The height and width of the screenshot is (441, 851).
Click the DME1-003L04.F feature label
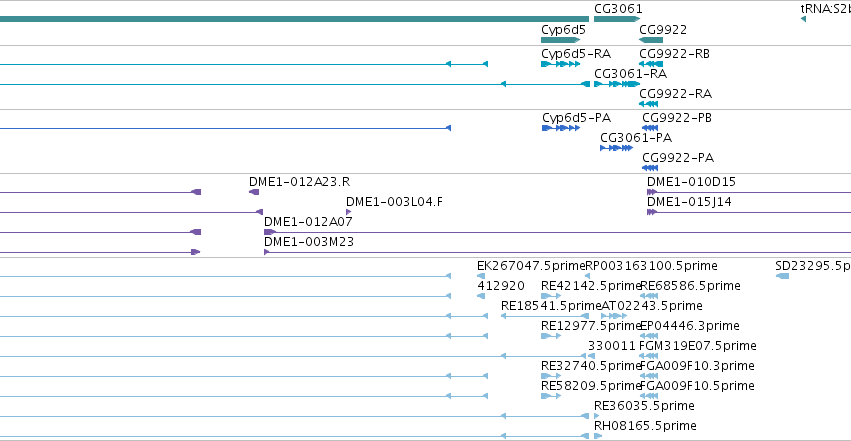[x=395, y=202]
